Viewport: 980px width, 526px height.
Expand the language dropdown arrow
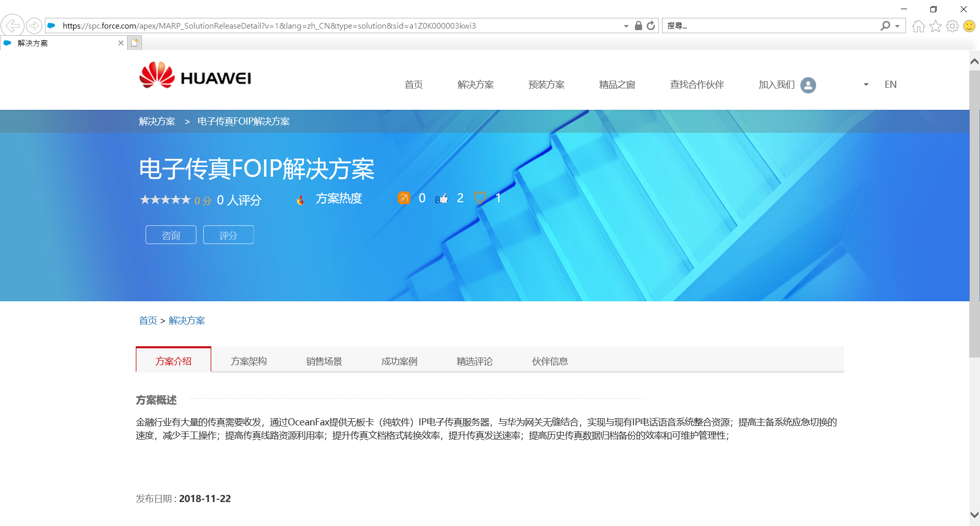click(x=866, y=85)
